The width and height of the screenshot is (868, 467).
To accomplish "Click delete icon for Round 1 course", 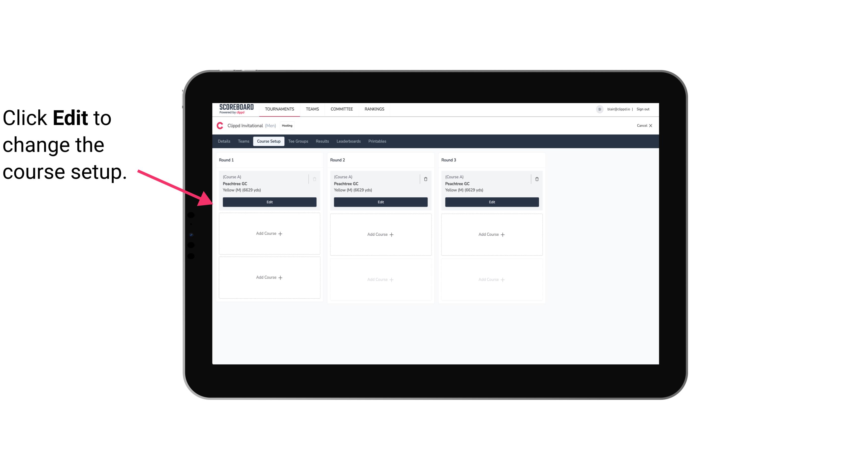I will pos(314,179).
